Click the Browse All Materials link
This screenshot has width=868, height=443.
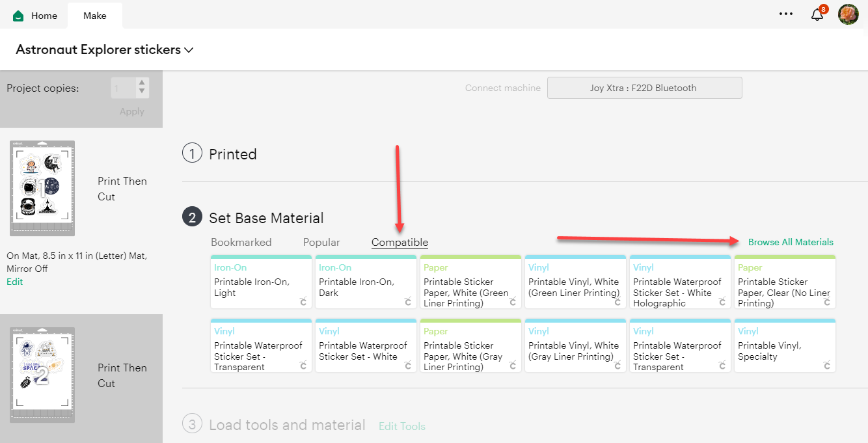(x=790, y=241)
